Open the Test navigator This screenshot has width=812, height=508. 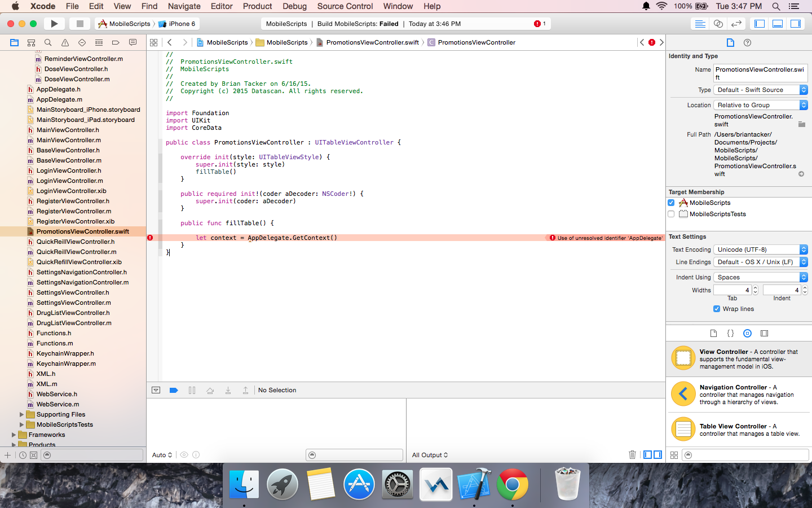pos(82,42)
